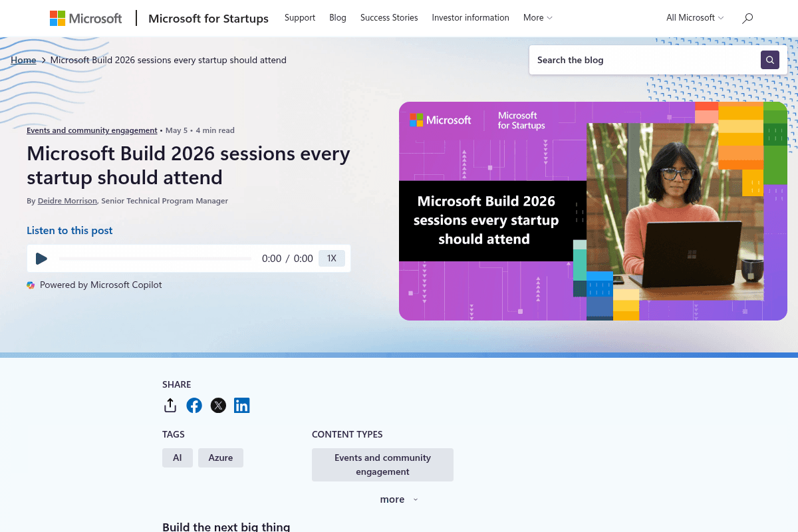Expand the More menu in navigation
The image size is (798, 532).
[537, 18]
